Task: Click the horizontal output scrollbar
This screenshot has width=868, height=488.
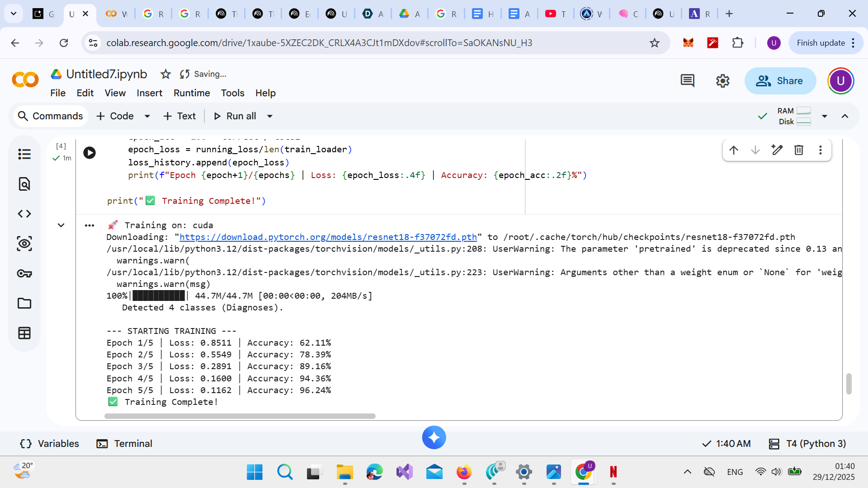Action: click(240, 416)
